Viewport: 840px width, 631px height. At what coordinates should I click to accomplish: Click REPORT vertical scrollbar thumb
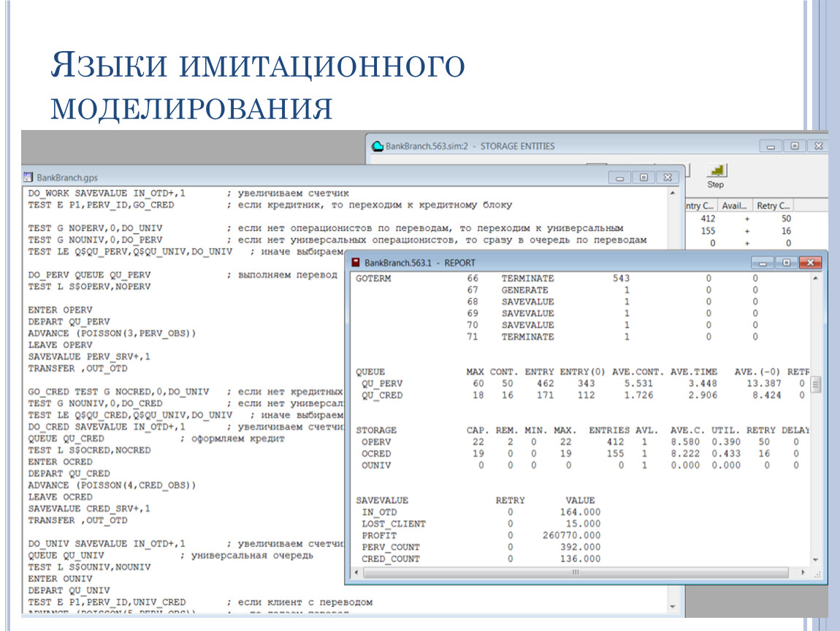coord(815,385)
